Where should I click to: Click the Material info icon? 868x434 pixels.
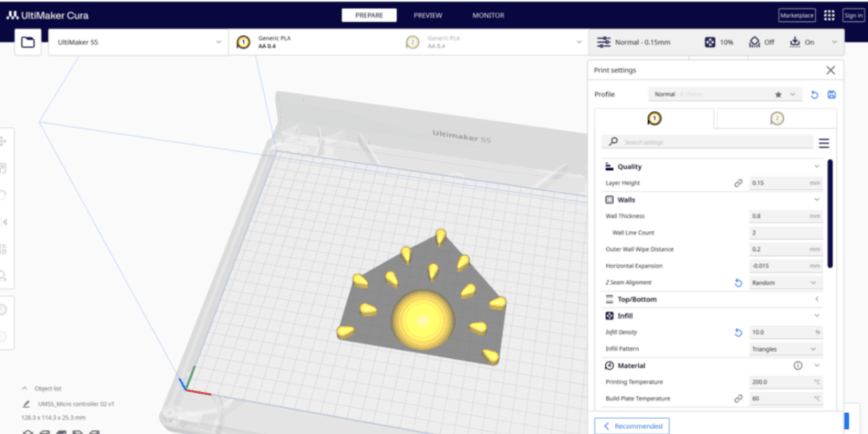point(798,366)
